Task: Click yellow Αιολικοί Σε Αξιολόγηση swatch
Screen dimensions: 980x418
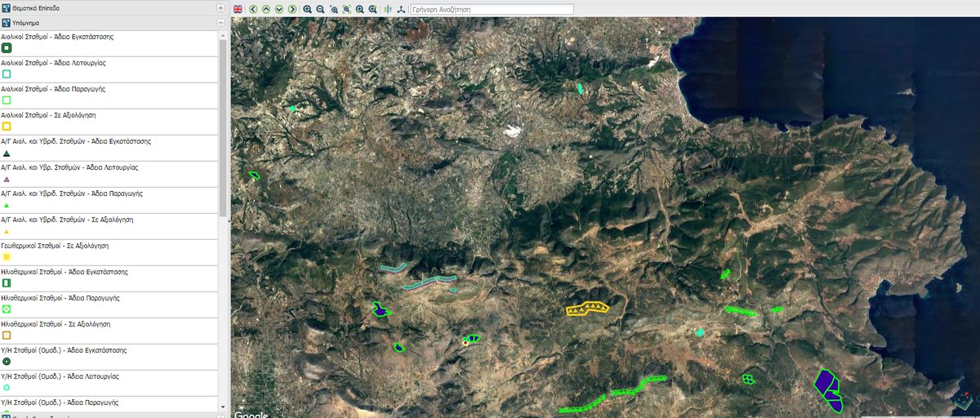Action: pos(7,127)
